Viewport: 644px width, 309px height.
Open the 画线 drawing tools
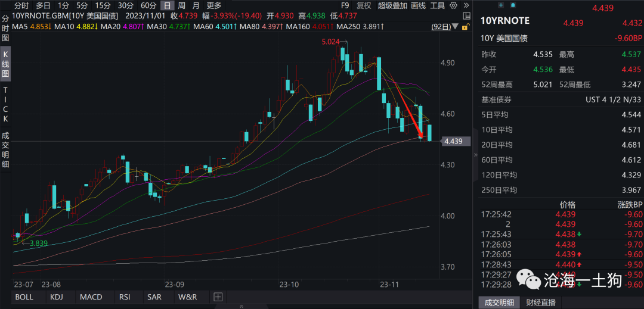pos(418,6)
